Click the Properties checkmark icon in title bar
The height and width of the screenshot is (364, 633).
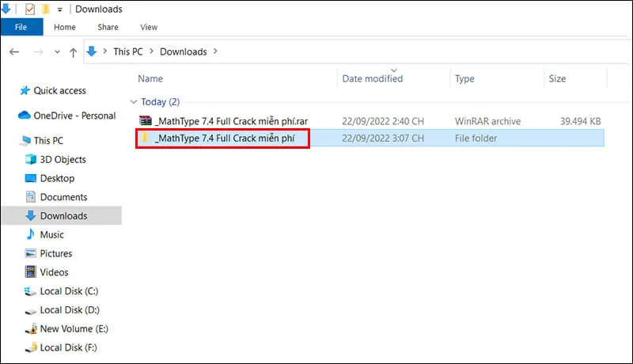pos(30,9)
